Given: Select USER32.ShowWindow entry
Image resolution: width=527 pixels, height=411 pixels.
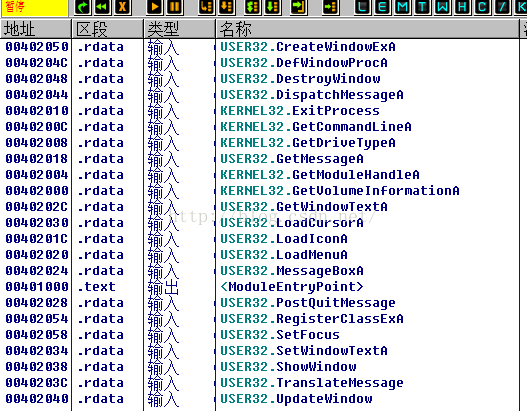Looking at the screenshot, I should pyautogui.click(x=288, y=367).
